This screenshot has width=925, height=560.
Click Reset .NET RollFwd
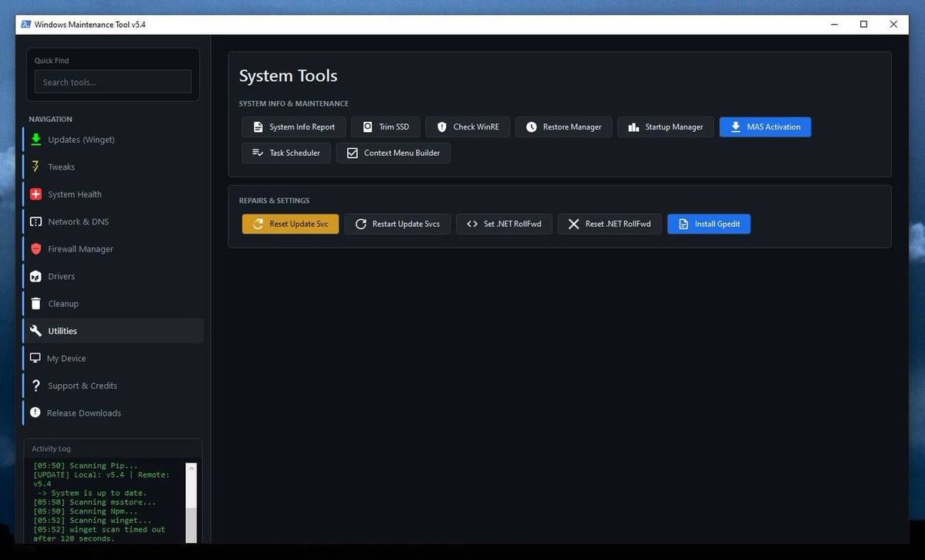(609, 224)
